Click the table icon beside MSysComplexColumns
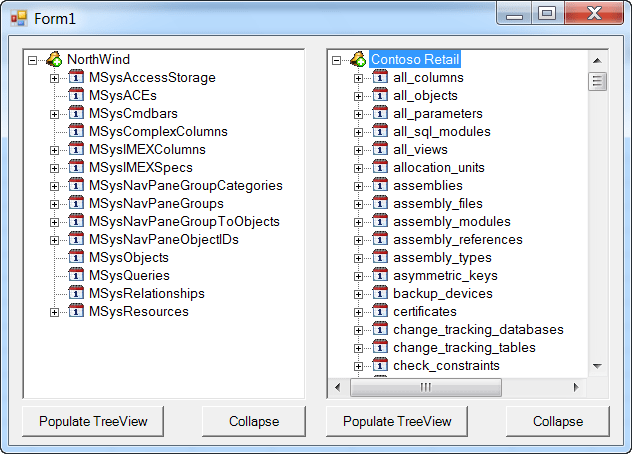The width and height of the screenshot is (632, 454). tap(76, 131)
